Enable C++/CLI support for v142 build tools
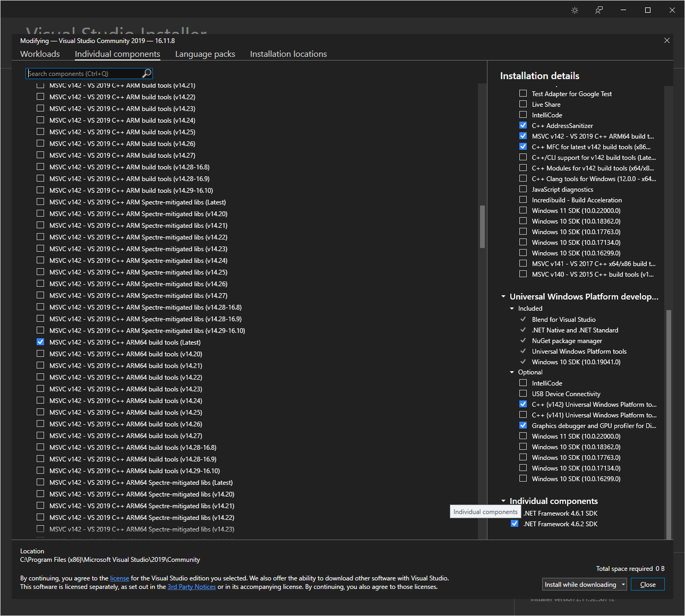This screenshot has height=616, width=685. [523, 157]
